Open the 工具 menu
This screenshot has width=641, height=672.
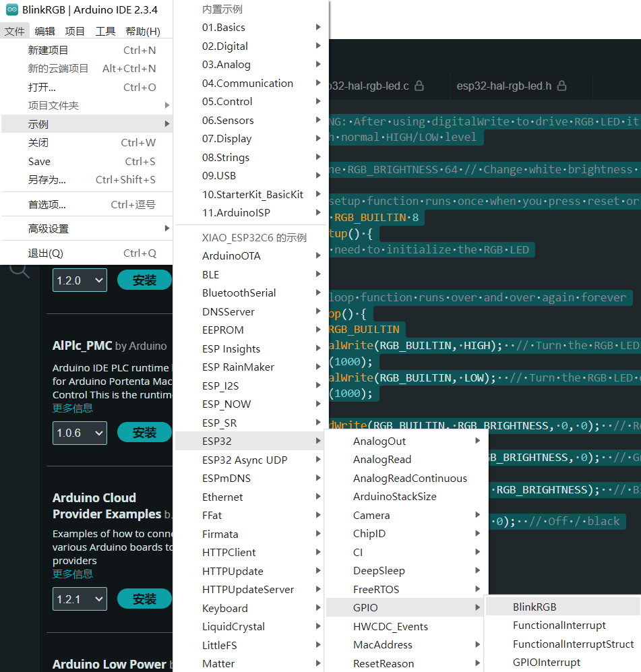105,31
